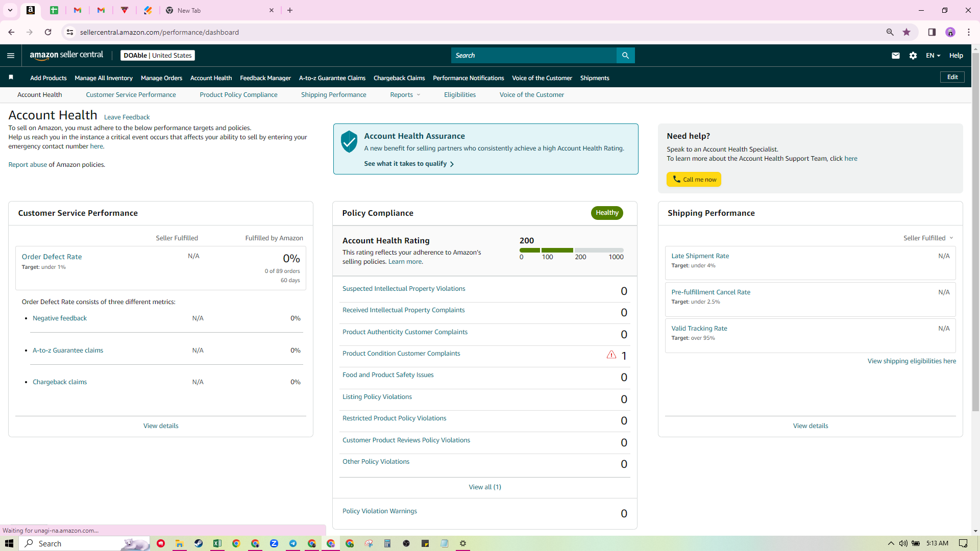Open Excel from the taskbar
Image resolution: width=980 pixels, height=551 pixels.
(x=217, y=543)
